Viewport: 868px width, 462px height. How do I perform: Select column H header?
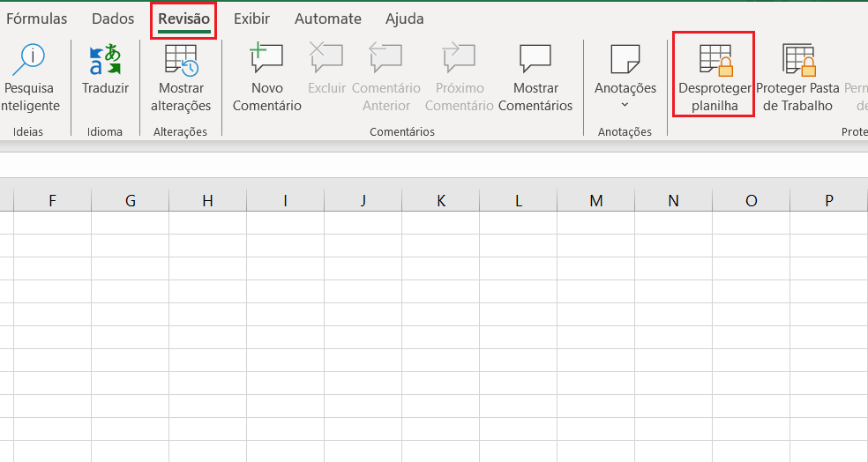coord(207,200)
